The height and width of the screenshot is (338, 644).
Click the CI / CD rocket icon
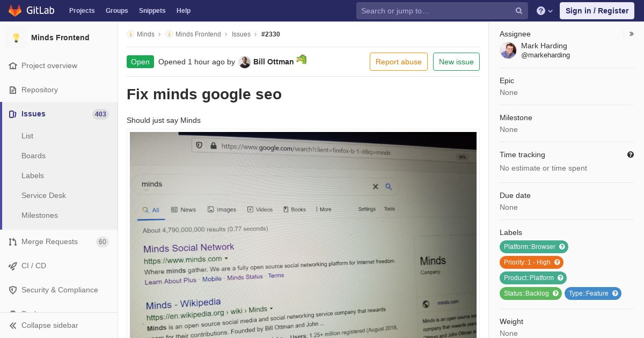(x=13, y=266)
